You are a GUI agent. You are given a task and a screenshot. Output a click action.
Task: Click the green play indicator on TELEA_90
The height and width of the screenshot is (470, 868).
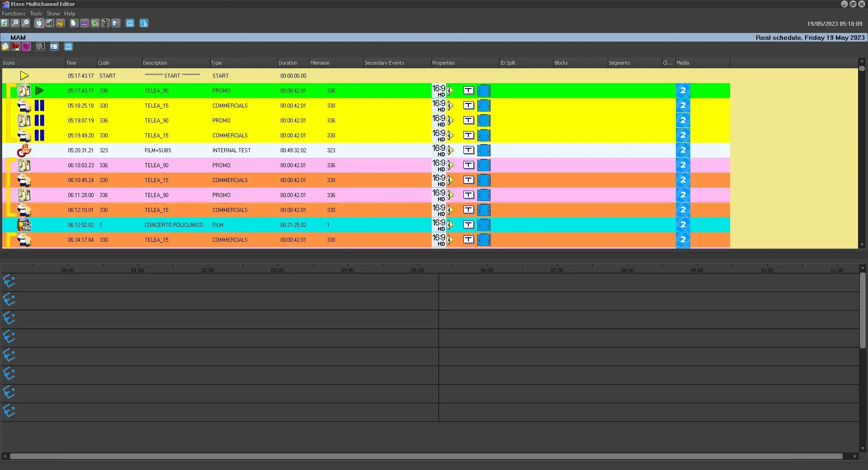[x=39, y=91]
